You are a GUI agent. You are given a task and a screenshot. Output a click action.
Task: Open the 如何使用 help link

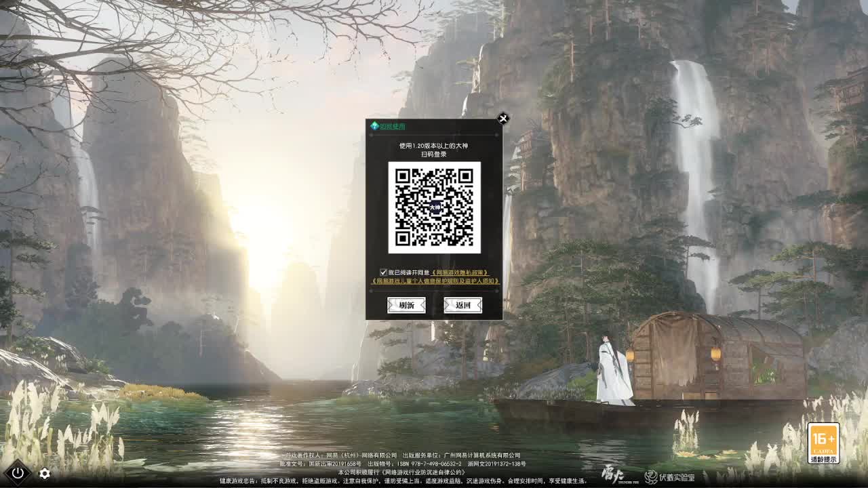click(388, 126)
